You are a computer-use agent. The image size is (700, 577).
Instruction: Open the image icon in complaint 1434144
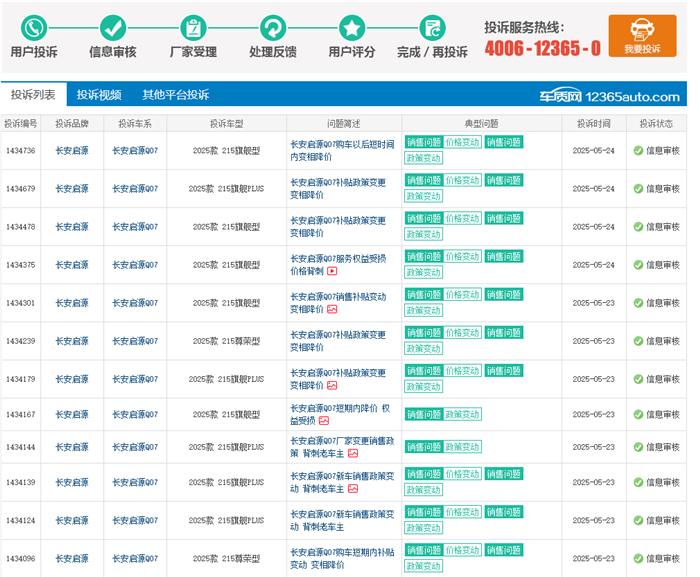(x=353, y=453)
